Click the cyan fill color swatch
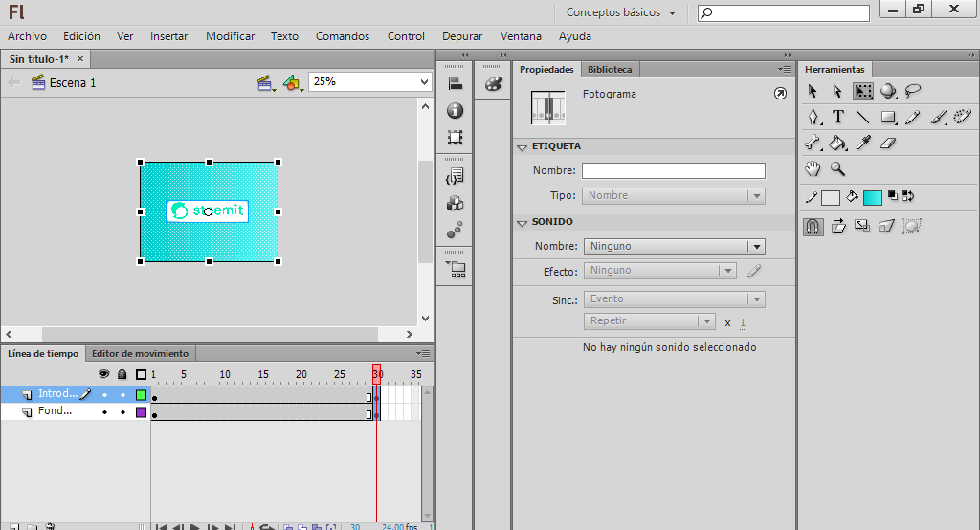980x530 pixels. tap(872, 197)
